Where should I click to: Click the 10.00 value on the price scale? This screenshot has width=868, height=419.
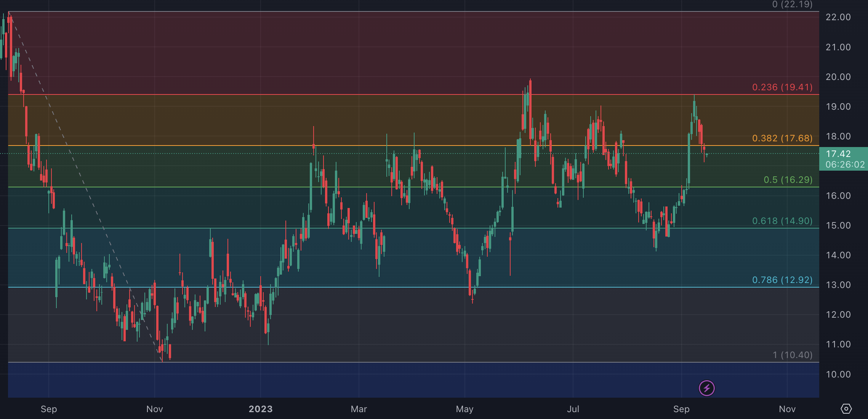(x=838, y=374)
